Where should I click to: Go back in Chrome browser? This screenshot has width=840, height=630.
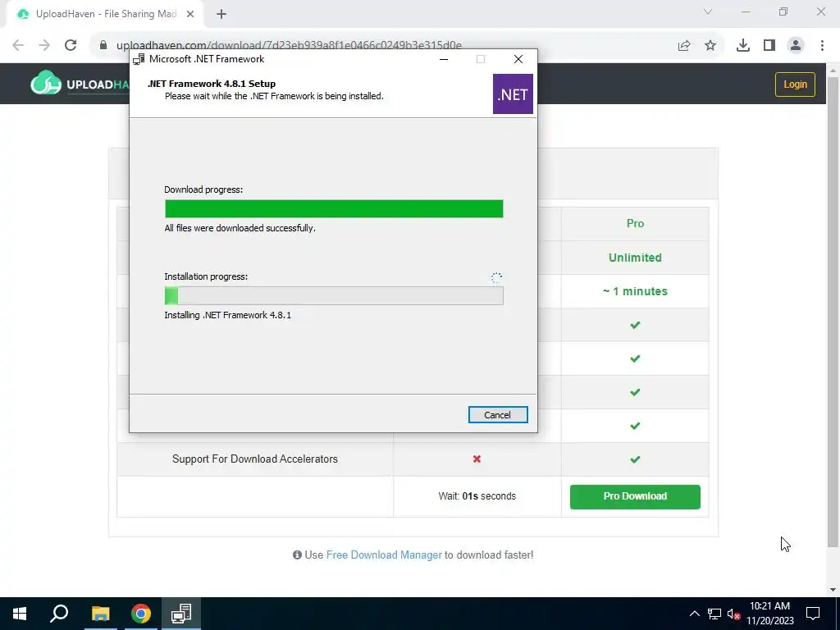click(18, 45)
